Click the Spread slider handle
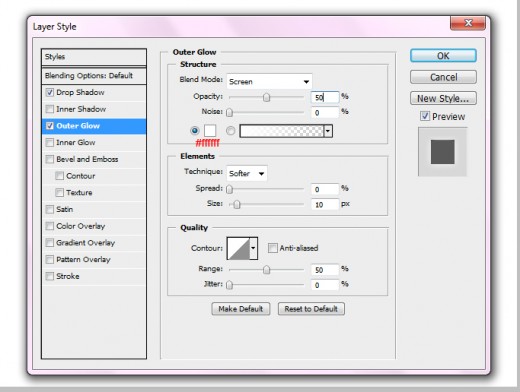 [229, 189]
